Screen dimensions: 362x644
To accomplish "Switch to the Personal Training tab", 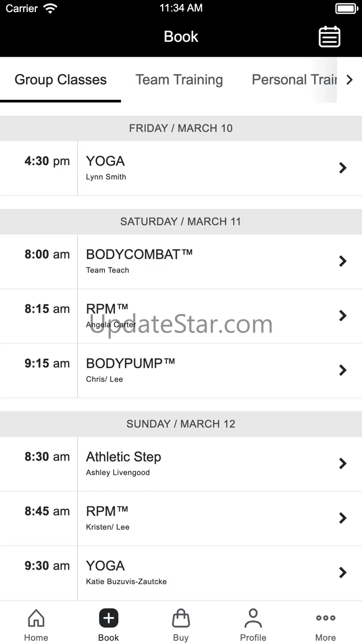I will point(294,80).
